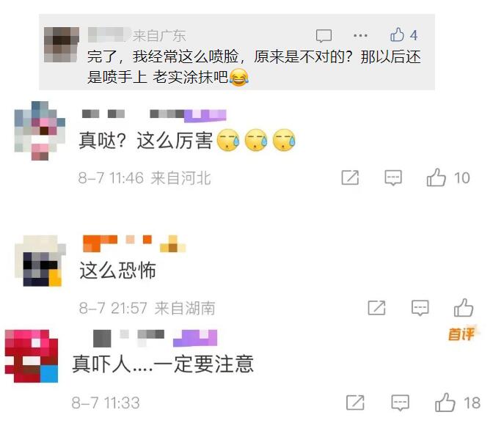The image size is (504, 434).
Task: Reply to the 真吓人 comment
Action: pos(400,402)
